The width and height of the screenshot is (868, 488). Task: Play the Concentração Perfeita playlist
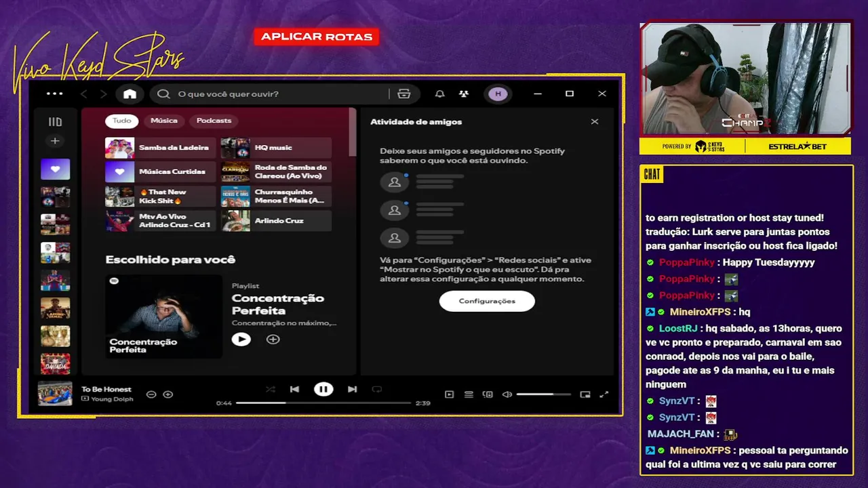coord(241,339)
